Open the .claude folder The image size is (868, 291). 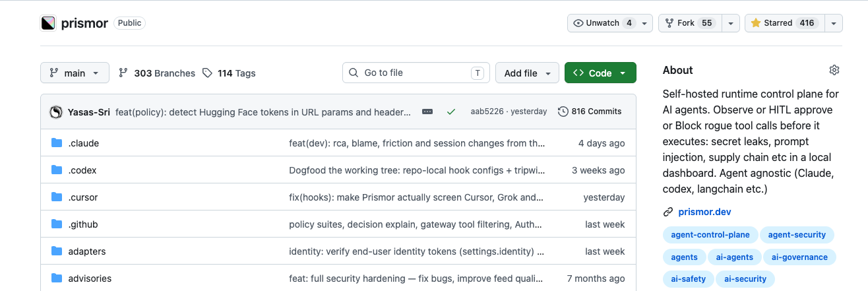point(84,143)
